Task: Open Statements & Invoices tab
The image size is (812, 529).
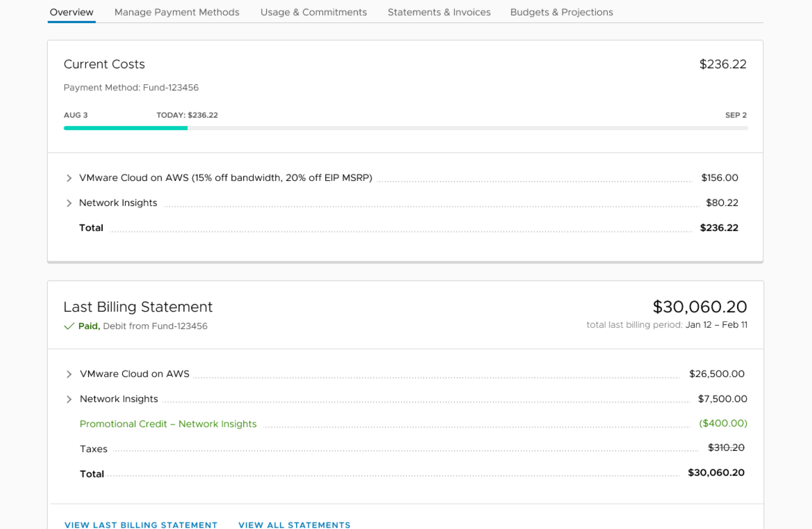Action: [439, 12]
